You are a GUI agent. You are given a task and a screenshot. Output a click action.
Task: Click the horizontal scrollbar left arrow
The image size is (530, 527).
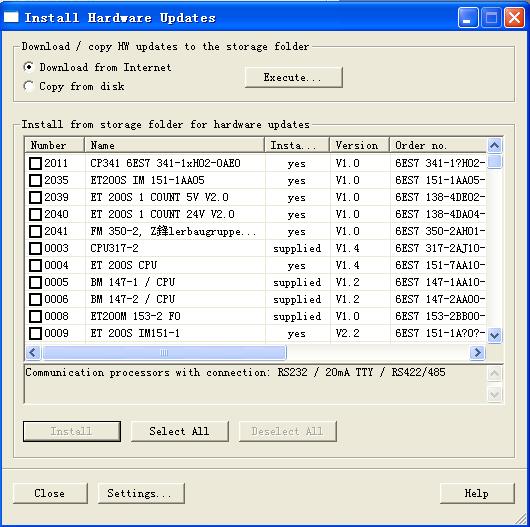click(33, 353)
